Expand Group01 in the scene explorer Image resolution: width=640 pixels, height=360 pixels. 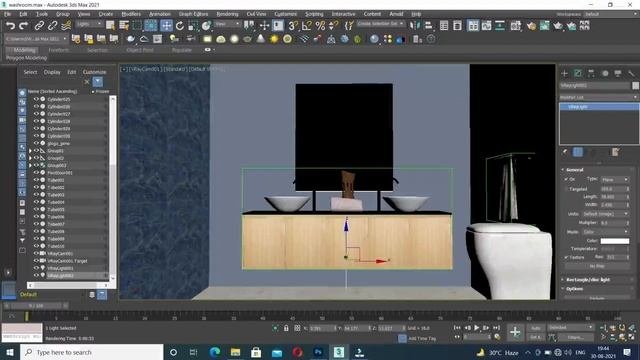pos(30,151)
